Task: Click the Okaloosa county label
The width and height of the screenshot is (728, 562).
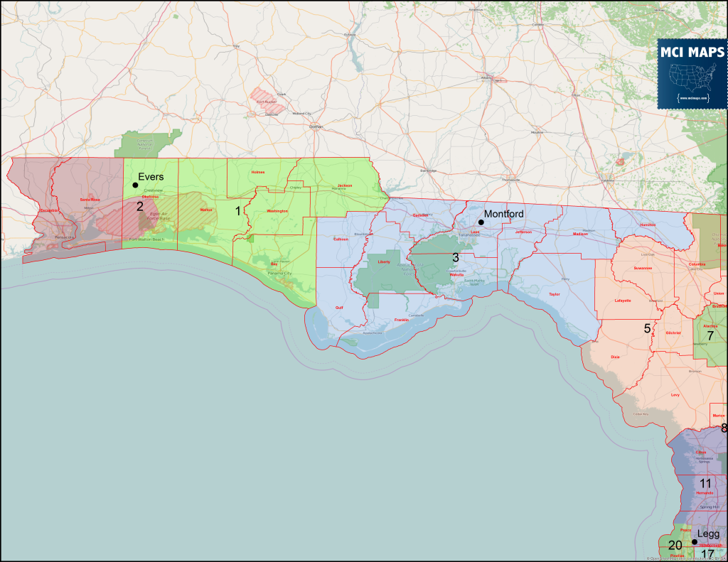Action: (x=150, y=197)
